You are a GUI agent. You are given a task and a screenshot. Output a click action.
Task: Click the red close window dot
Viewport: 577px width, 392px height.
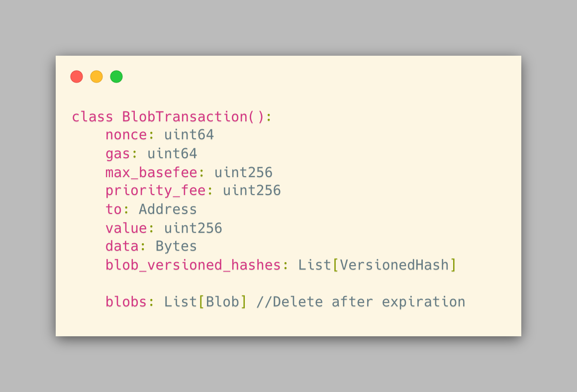coord(76,77)
